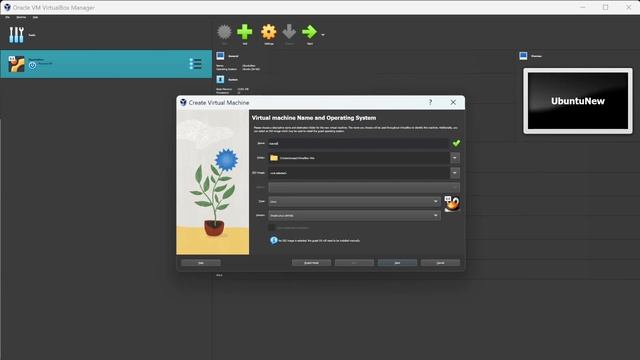Click the Cancel button in dialog

point(440,263)
